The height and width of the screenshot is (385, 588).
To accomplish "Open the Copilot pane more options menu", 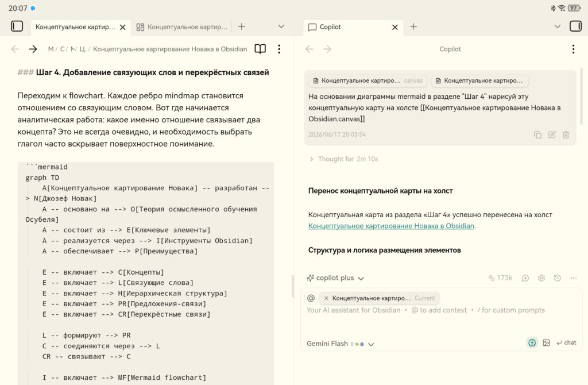I will [573, 49].
